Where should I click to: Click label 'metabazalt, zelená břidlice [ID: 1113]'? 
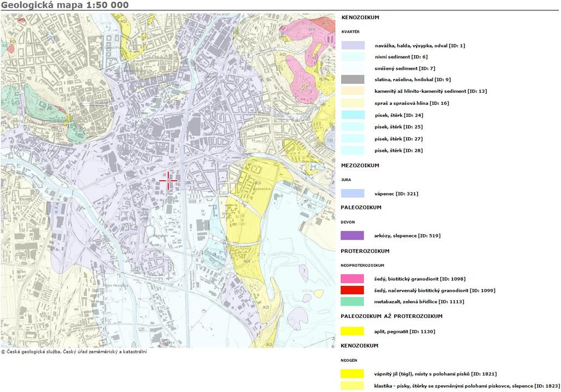(419, 302)
